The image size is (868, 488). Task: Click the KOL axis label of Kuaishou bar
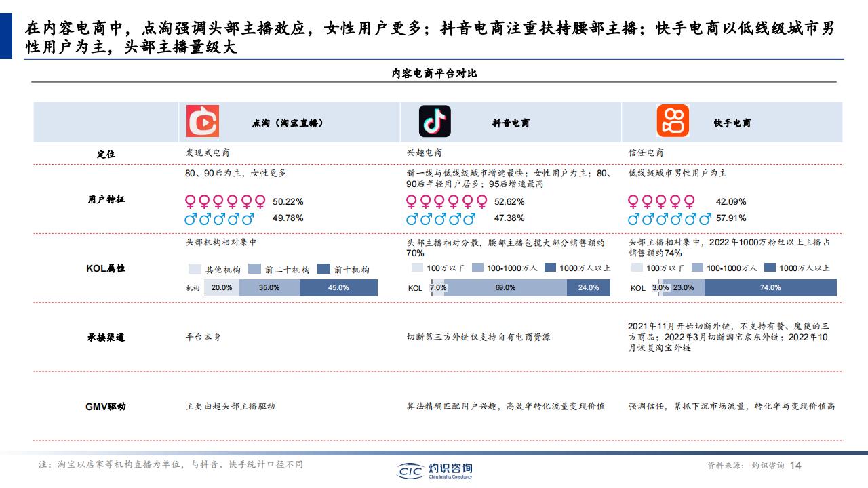click(638, 288)
